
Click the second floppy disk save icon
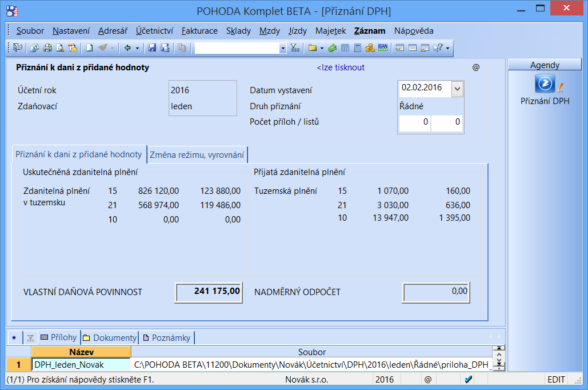[165, 47]
